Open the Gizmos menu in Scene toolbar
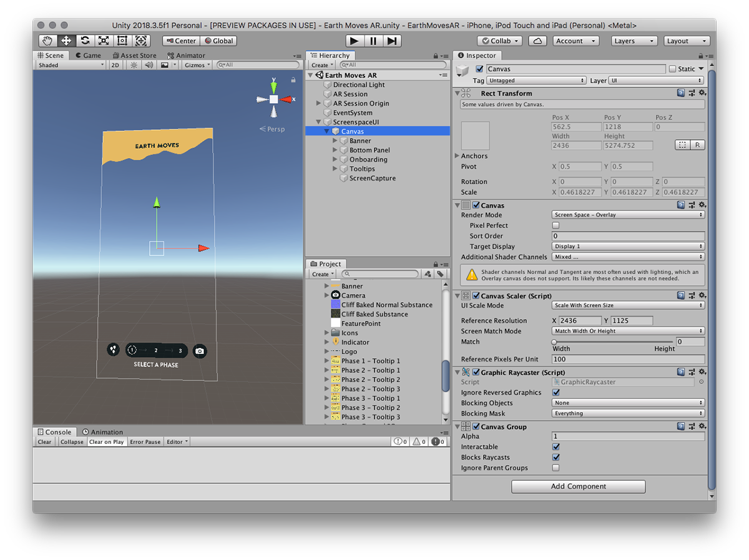The height and width of the screenshot is (560, 749). coord(194,64)
